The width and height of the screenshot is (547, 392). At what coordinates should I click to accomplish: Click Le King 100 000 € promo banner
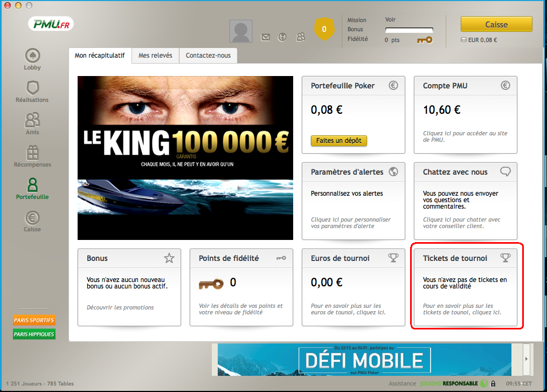185,158
